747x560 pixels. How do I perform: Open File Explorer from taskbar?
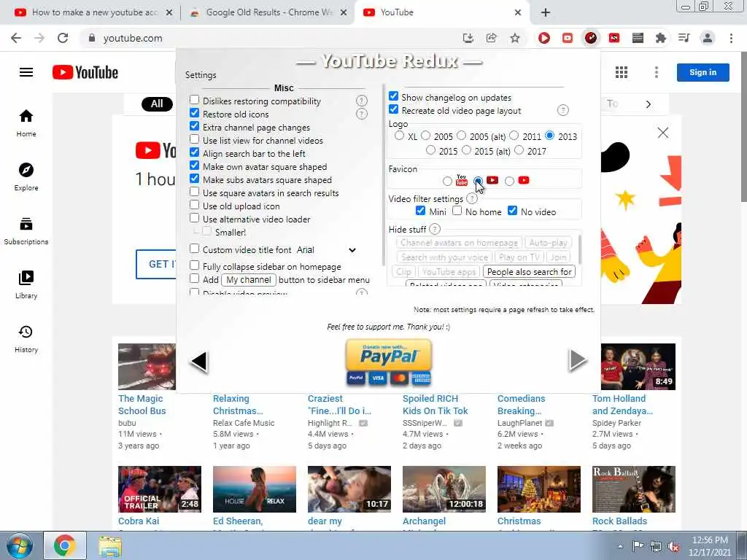click(x=110, y=546)
